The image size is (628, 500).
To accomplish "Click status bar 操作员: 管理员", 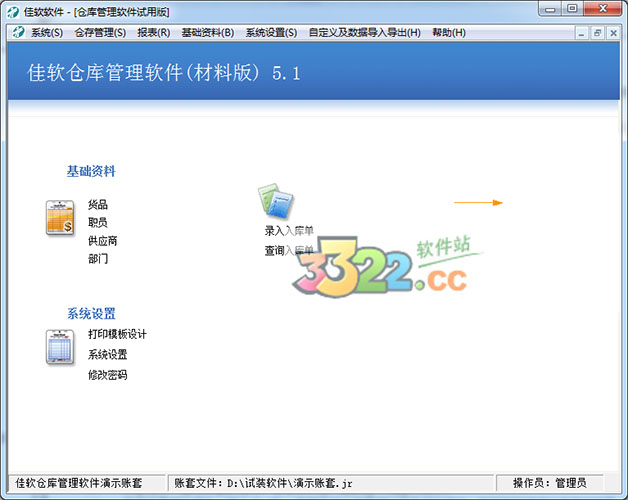I will [x=550, y=483].
